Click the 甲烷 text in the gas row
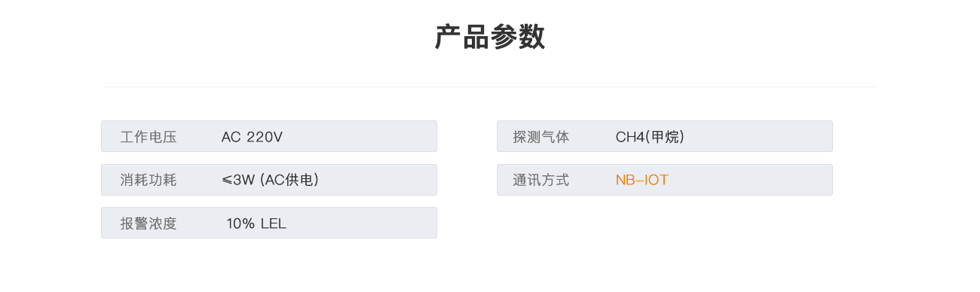Image resolution: width=980 pixels, height=292 pixels. (x=666, y=137)
